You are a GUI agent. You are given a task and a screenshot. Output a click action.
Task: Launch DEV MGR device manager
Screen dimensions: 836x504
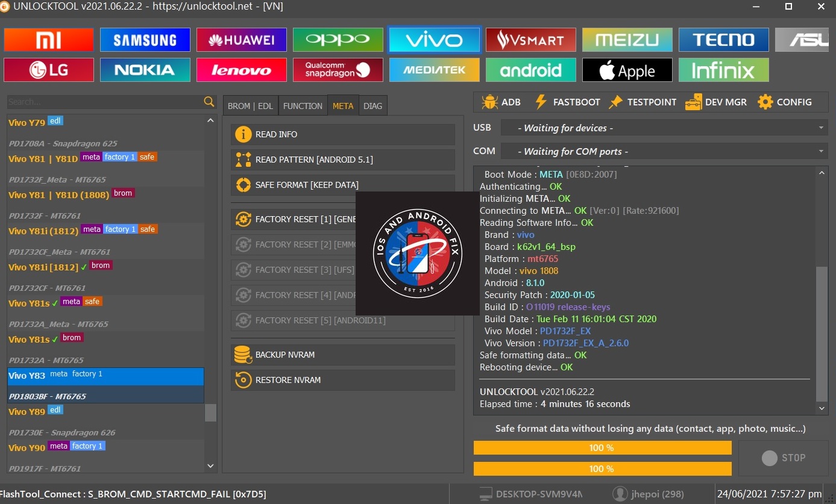tap(716, 102)
